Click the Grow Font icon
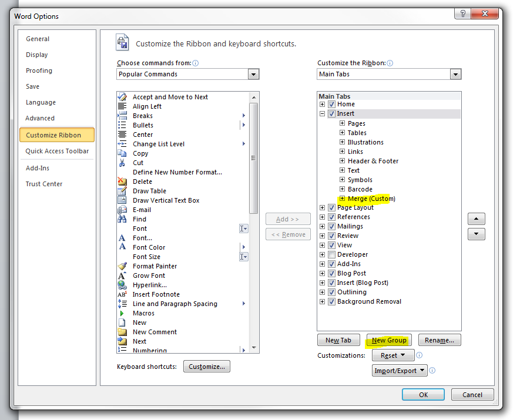The width and height of the screenshot is (520, 420). [122, 275]
